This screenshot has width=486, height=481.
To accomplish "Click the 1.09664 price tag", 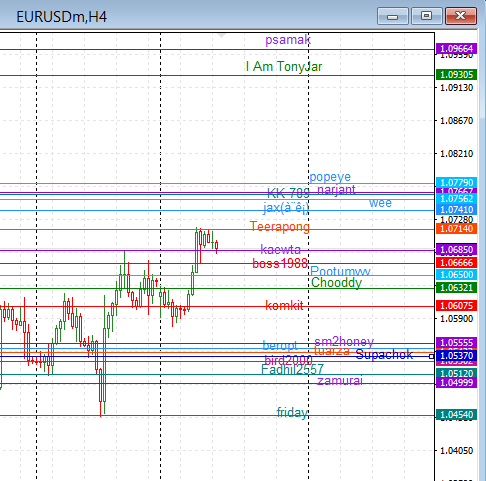I will click(x=456, y=49).
